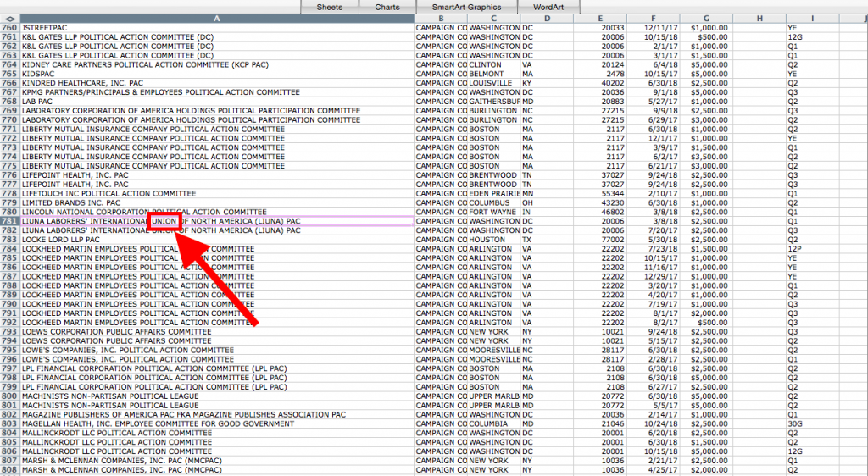Select column E header
The image size is (868, 476).
(x=600, y=19)
